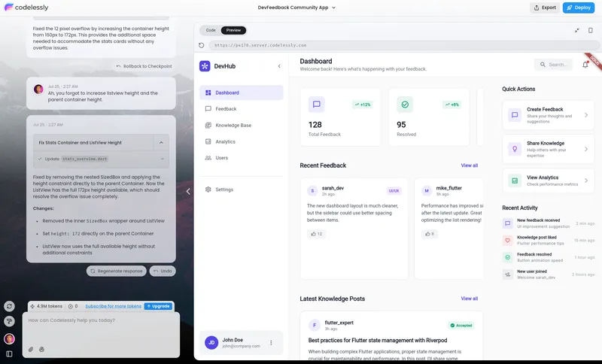Viewport: 602px width, 364px height.
Task: Open Best practices for Flutter state management post
Action: [x=378, y=340]
